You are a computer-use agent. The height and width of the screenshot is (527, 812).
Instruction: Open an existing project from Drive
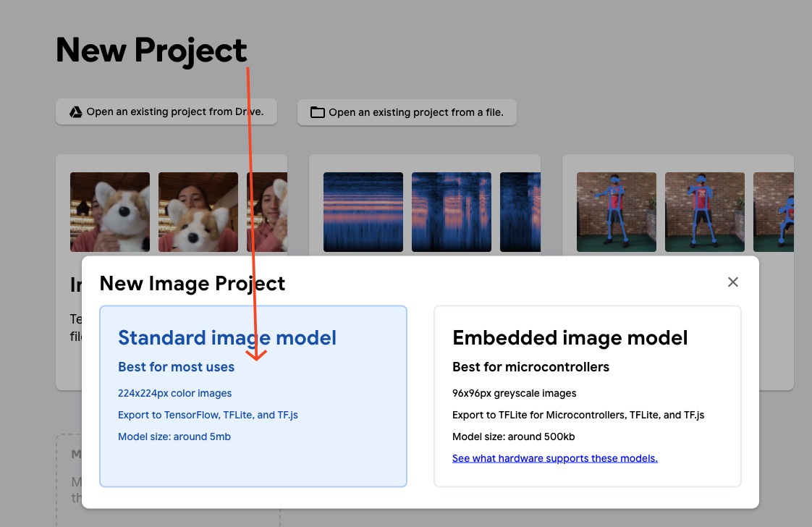(x=166, y=112)
